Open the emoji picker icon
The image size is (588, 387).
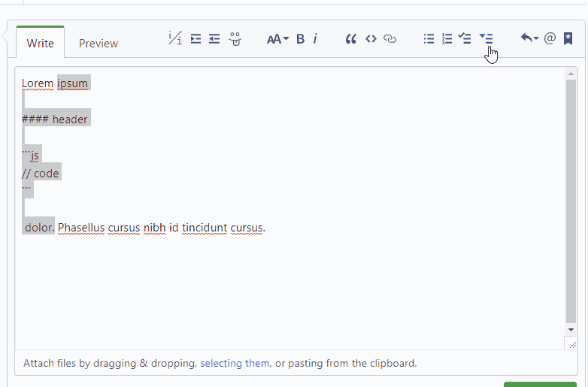tap(235, 38)
